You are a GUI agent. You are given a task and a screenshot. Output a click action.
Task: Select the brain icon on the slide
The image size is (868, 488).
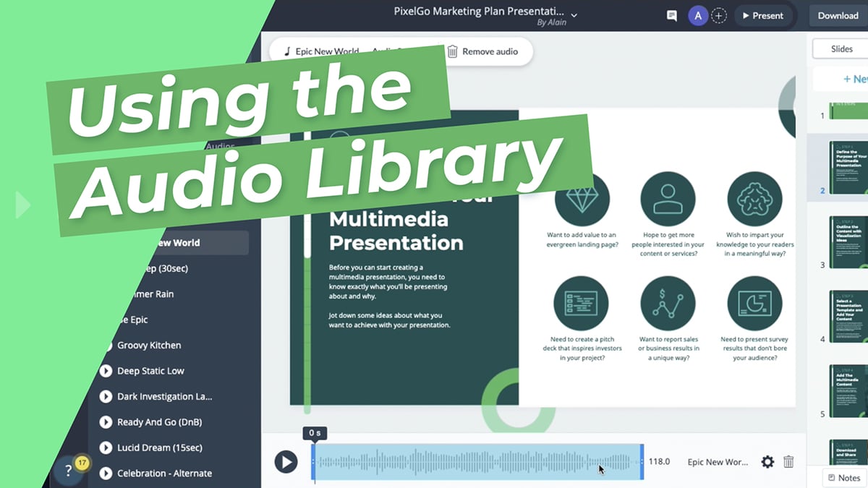click(754, 199)
